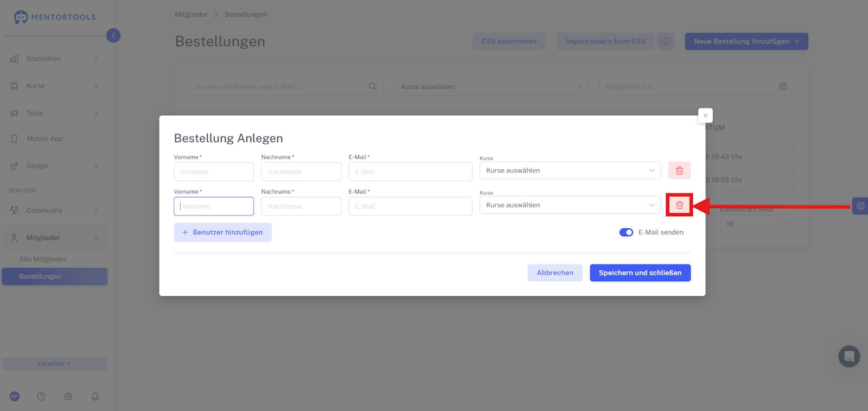Open the notifications bell icon
The image size is (868, 411).
coord(95,396)
